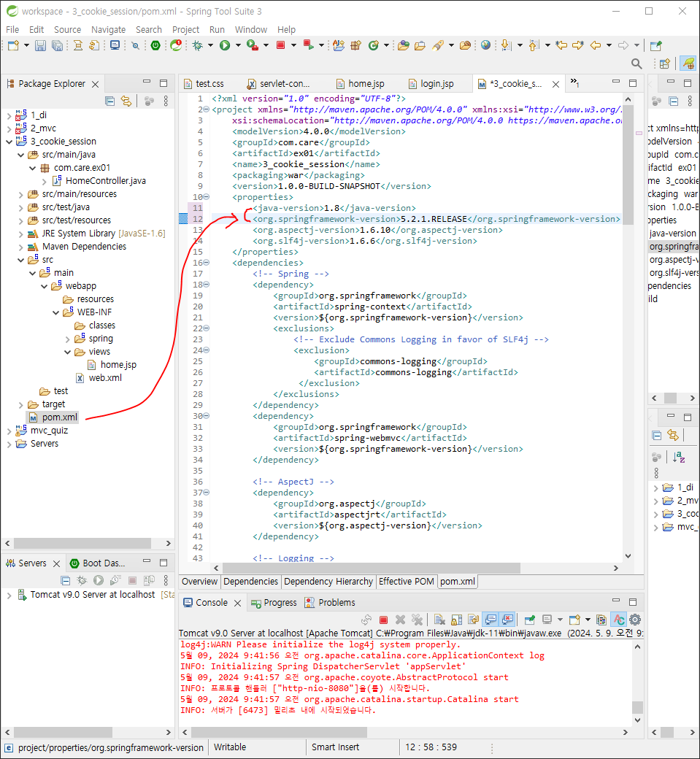Select the Spring perspective icon
This screenshot has height=759, width=700.
(x=688, y=63)
